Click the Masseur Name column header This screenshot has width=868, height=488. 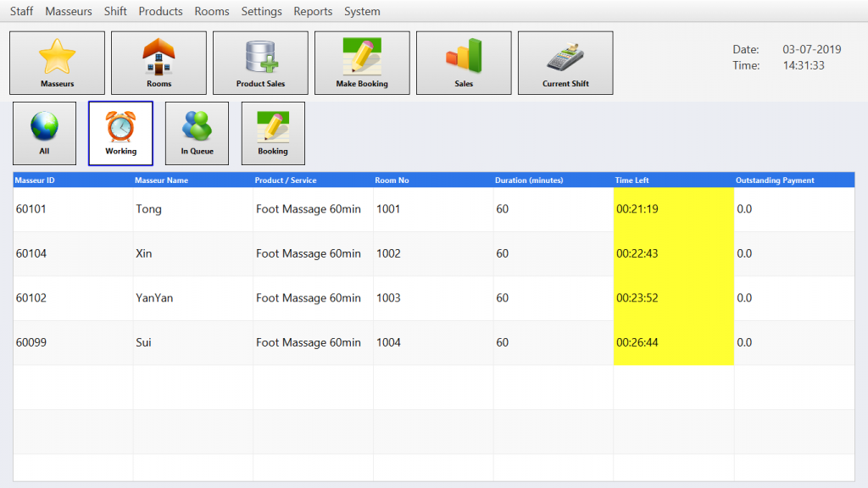[x=161, y=180]
